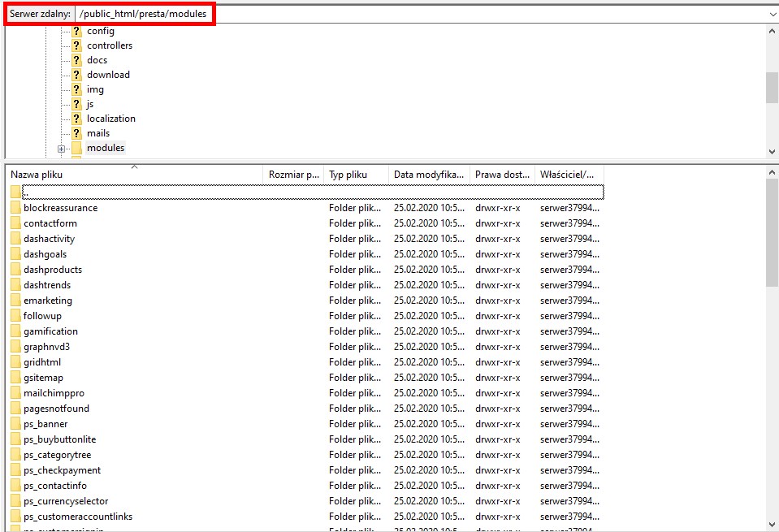Image resolution: width=779 pixels, height=532 pixels.
Task: Open the remote path dropdown arrow
Action: pyautogui.click(x=772, y=15)
